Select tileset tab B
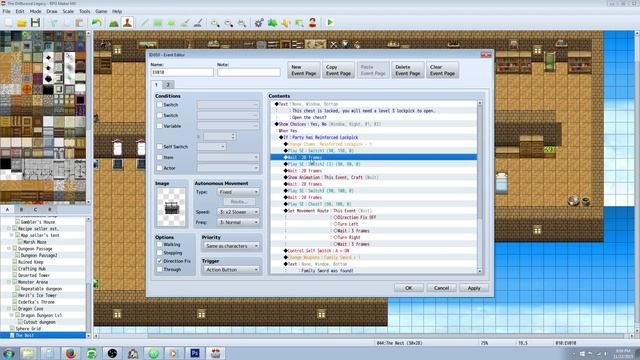The image size is (640, 360). pyautogui.click(x=21, y=209)
